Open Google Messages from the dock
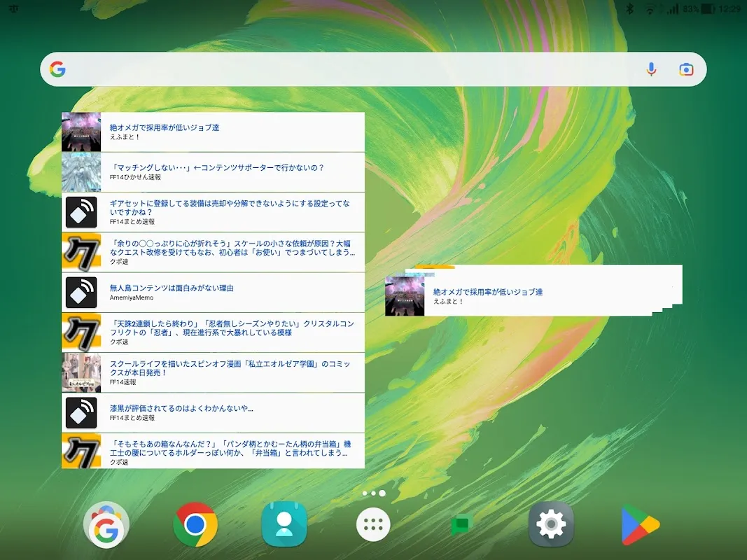The image size is (747, 560). click(x=462, y=524)
